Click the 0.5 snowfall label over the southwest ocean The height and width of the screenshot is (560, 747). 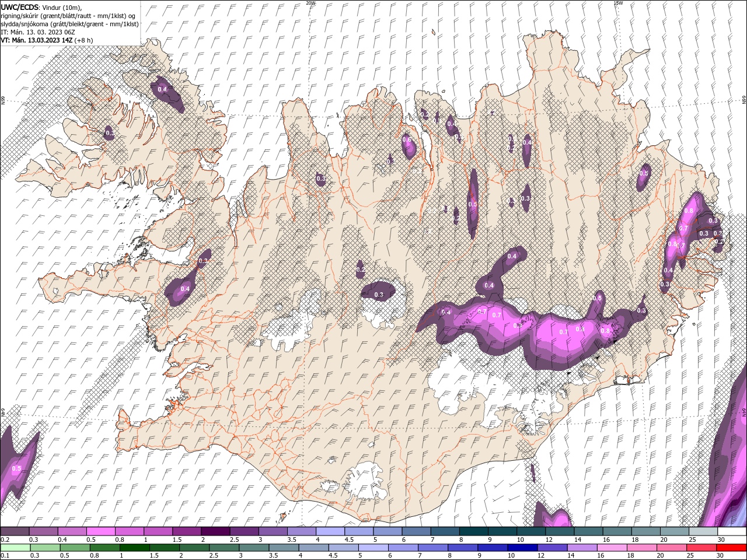tap(16, 468)
